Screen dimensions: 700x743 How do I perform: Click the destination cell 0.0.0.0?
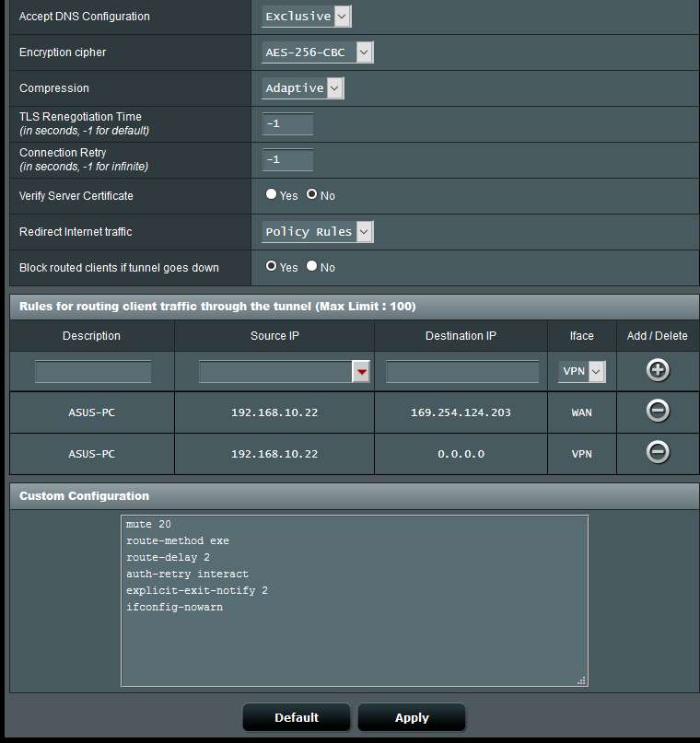[461, 454]
